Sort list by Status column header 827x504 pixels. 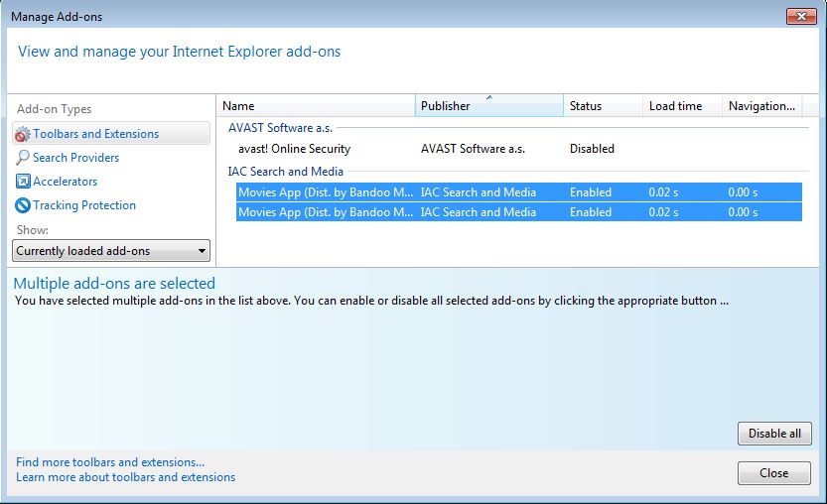[603, 106]
